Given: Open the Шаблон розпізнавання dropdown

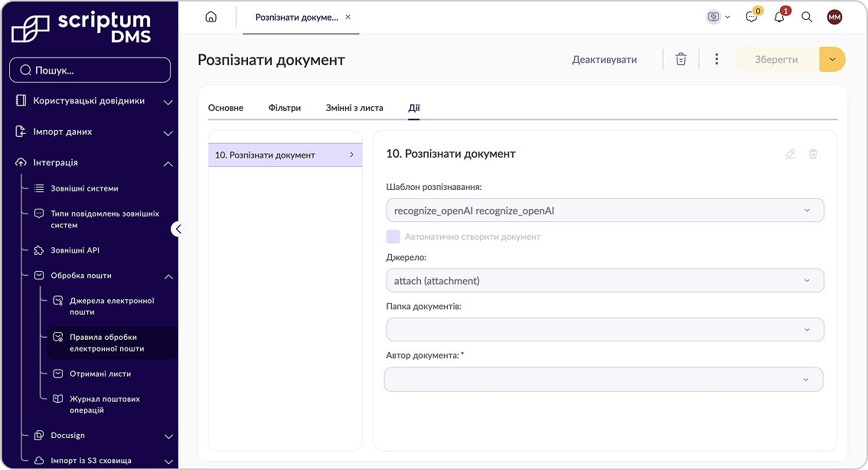Looking at the screenshot, I should coord(605,211).
